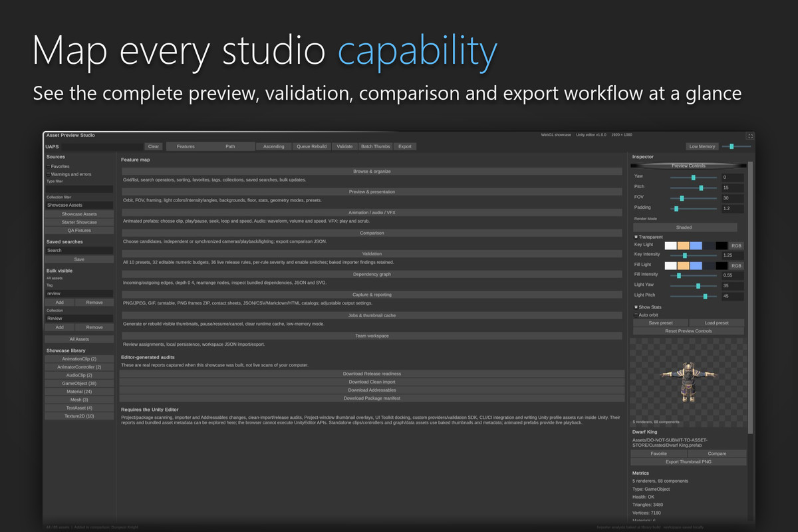Expand the Preview Controls section header
The image size is (798, 532).
688,166
